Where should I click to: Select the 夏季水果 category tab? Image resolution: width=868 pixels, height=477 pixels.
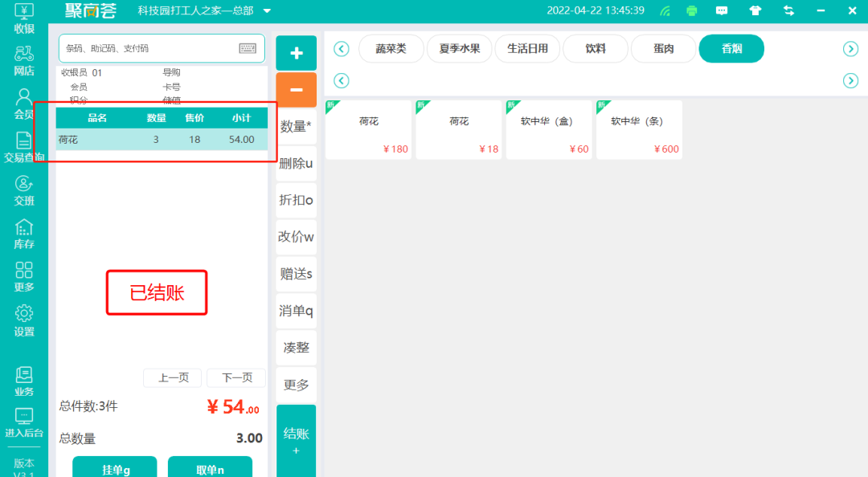point(460,49)
